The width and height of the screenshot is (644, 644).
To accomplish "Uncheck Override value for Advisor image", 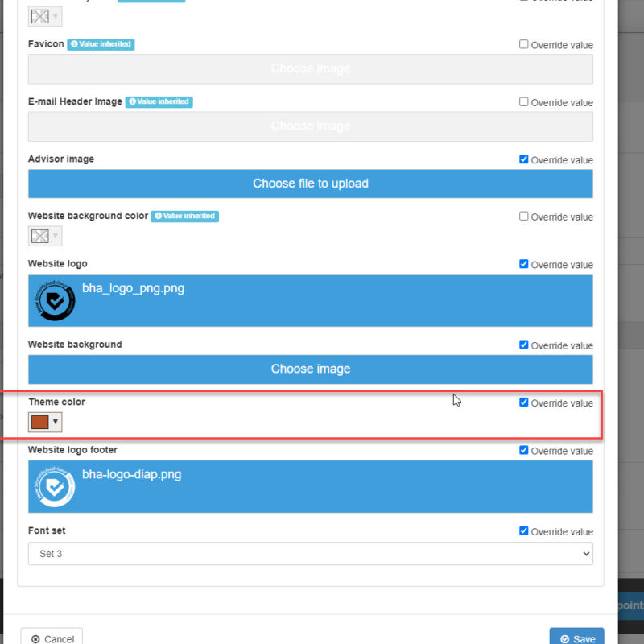I will point(524,159).
